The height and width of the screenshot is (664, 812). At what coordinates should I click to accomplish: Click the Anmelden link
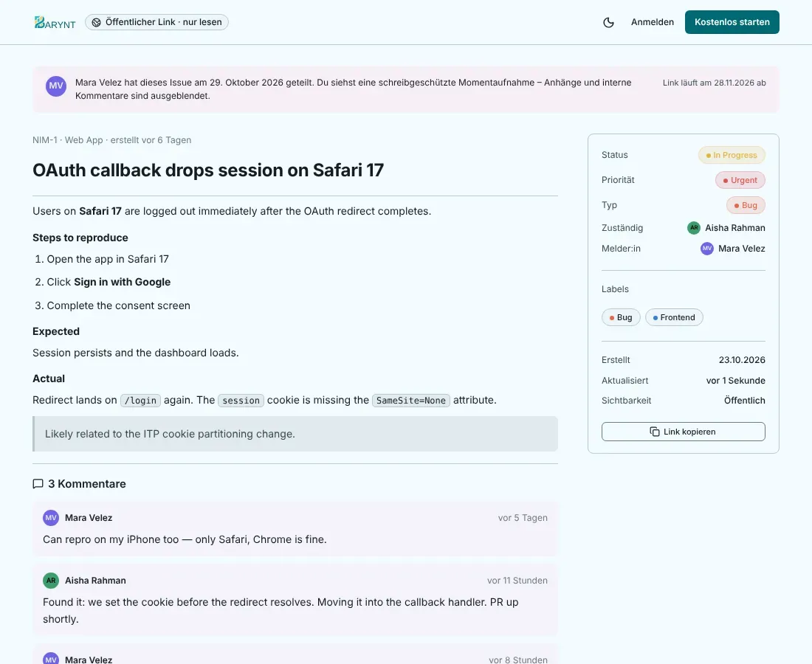(652, 22)
